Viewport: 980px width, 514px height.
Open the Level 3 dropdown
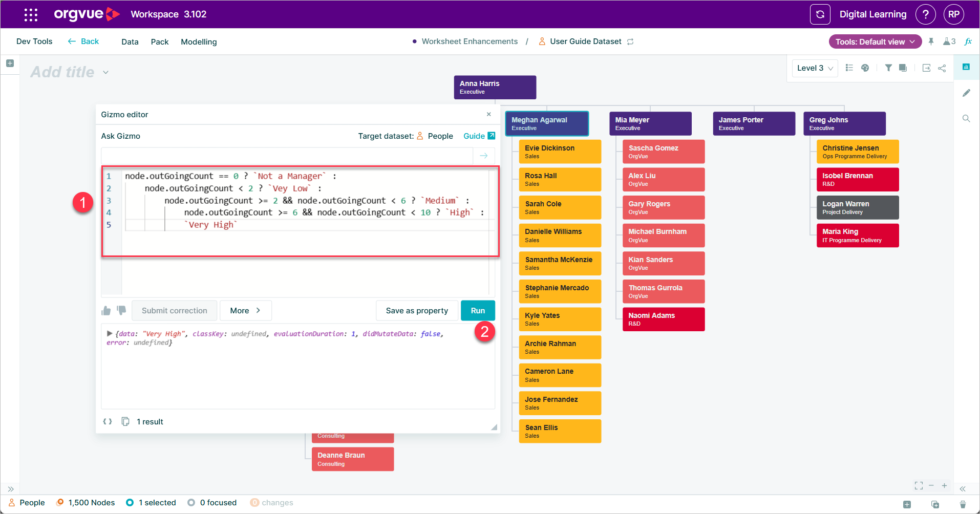point(815,68)
